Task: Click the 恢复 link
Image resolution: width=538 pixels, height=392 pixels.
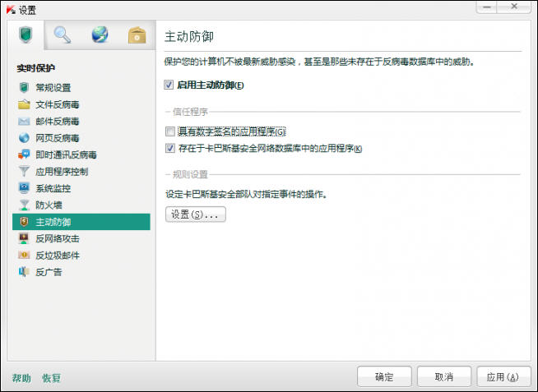Action: 51,378
